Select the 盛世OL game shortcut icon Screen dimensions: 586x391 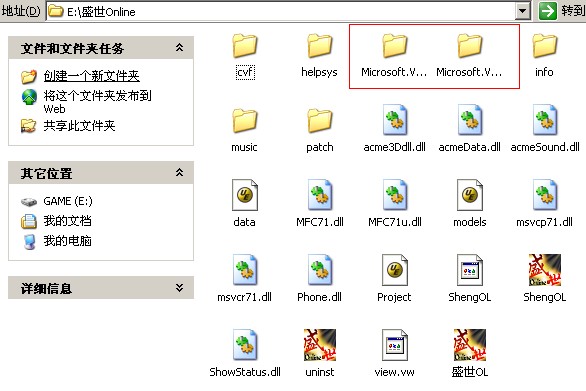[x=470, y=345]
